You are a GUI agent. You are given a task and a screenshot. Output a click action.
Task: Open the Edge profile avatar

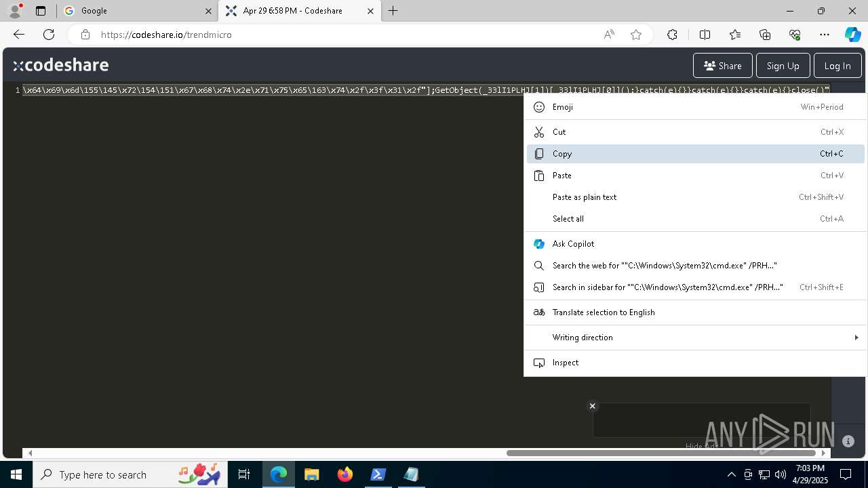click(15, 10)
